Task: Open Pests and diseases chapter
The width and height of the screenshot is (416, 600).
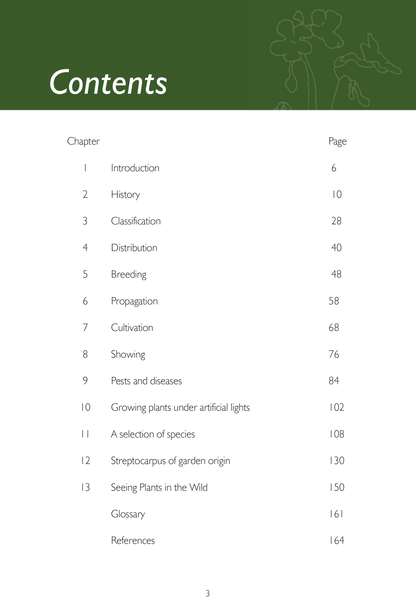Action: (146, 381)
